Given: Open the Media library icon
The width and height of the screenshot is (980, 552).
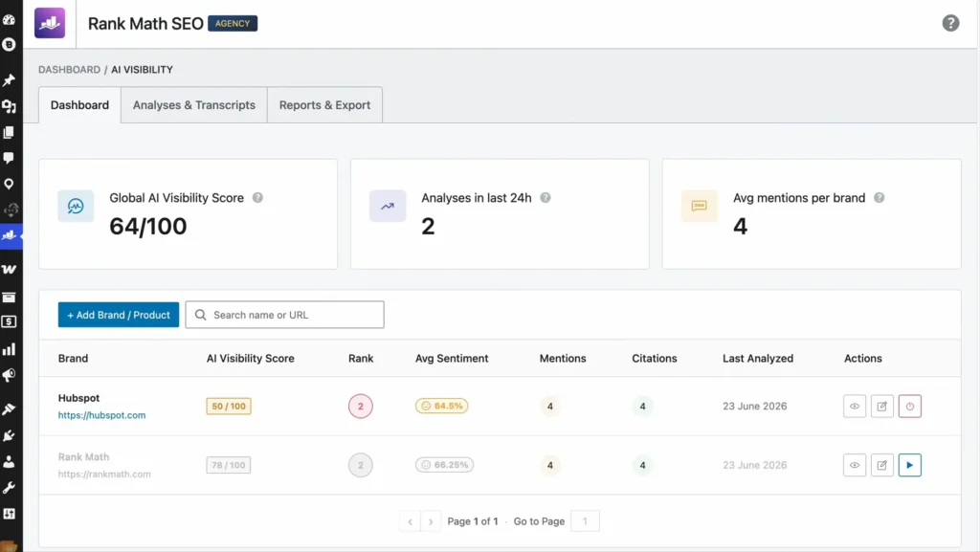Looking at the screenshot, I should pyautogui.click(x=9, y=106).
